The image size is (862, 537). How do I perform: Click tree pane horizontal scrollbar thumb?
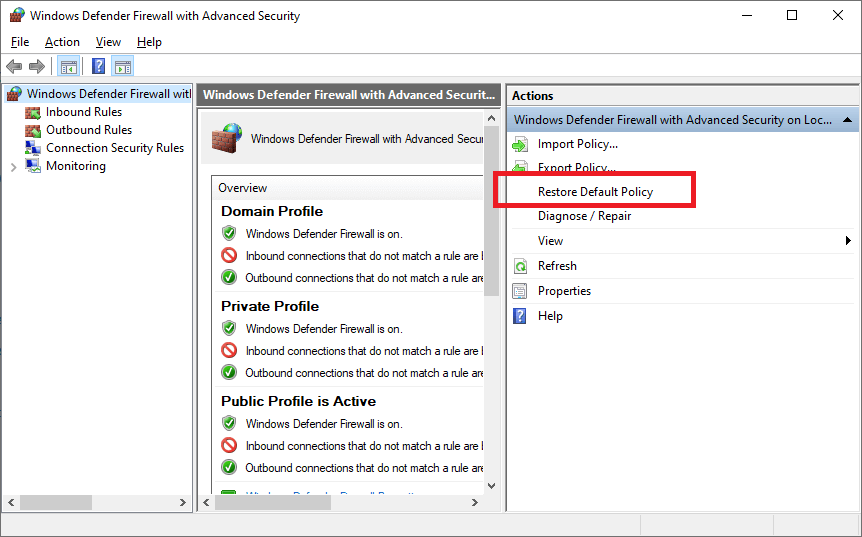coord(56,502)
